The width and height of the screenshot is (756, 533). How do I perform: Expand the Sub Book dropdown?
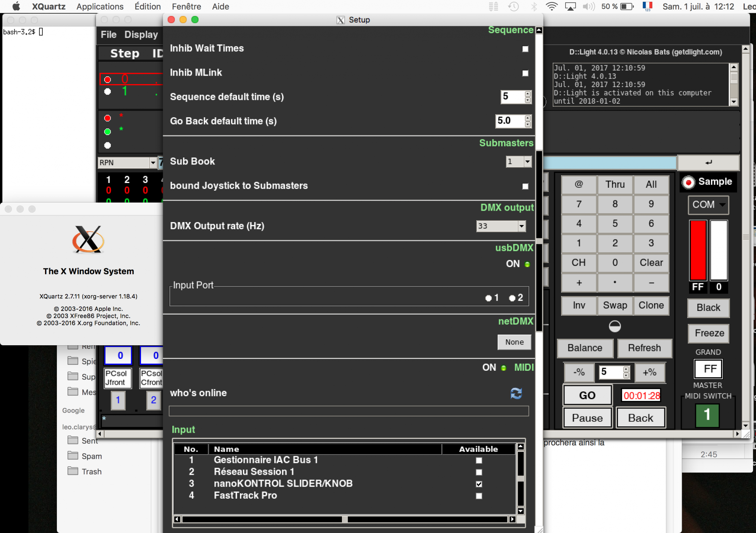pos(528,161)
